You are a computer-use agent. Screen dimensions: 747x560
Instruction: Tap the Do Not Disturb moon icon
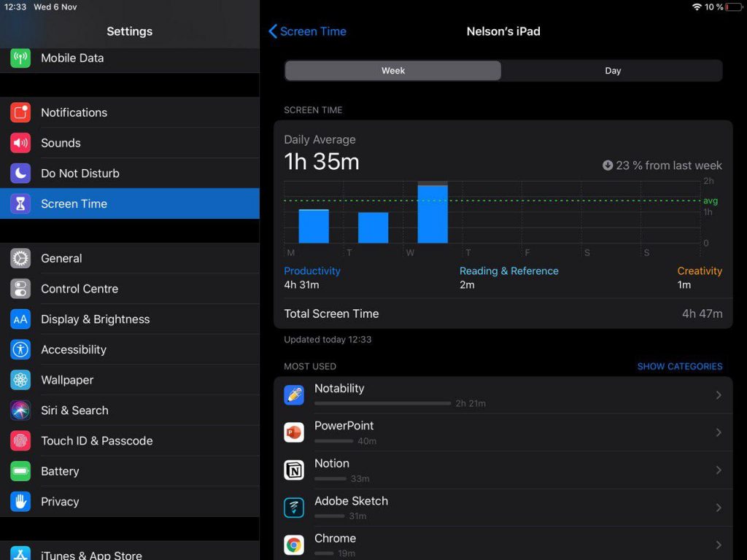pos(20,174)
